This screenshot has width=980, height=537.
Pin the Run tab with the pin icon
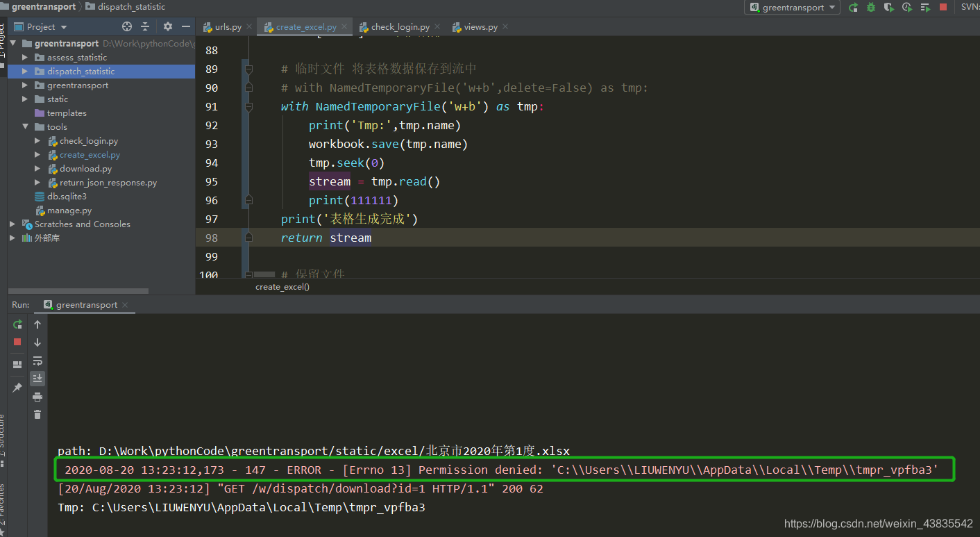(17, 387)
